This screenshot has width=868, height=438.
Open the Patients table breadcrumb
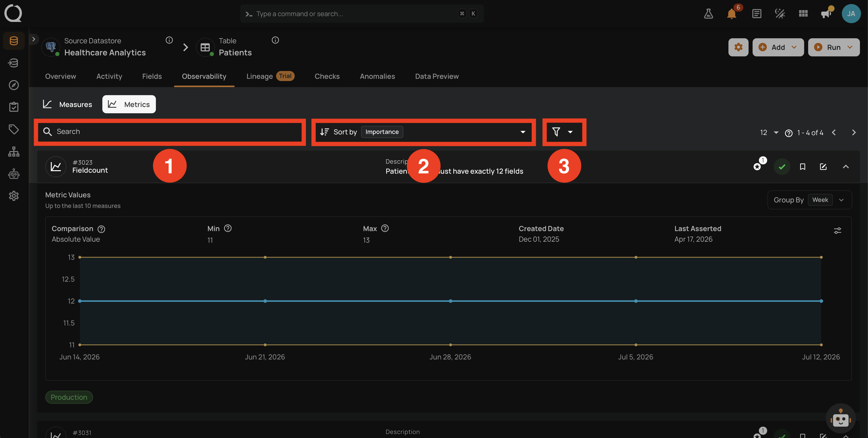coord(235,53)
